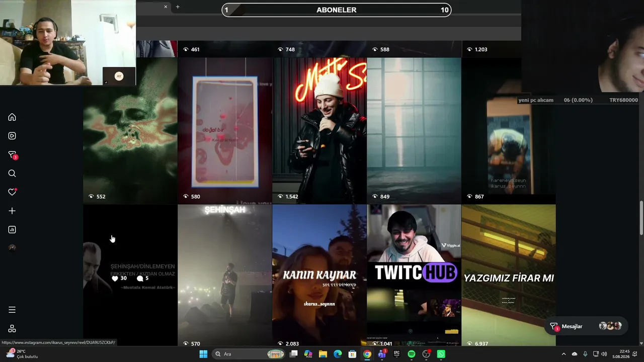Screen dimensions: 644x362
Task: Expand the hidden system tray icons chevron
Action: (563, 354)
